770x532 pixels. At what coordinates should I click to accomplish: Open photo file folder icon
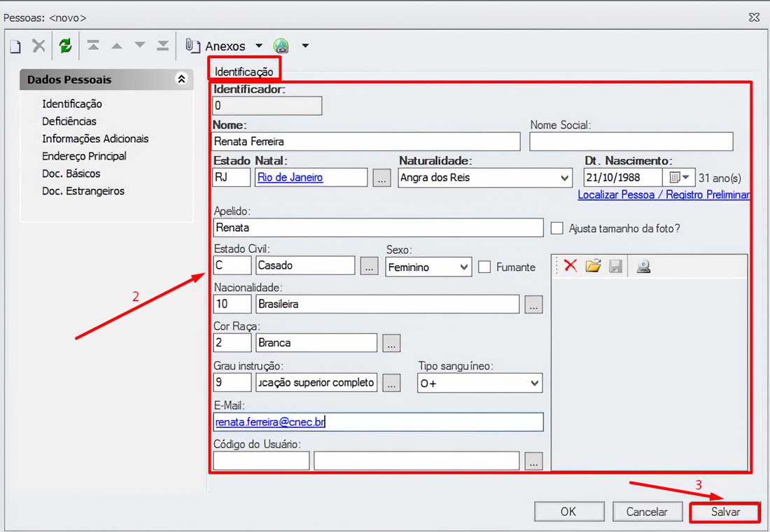(x=593, y=266)
